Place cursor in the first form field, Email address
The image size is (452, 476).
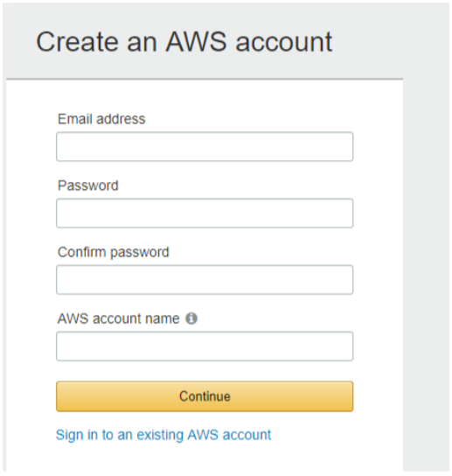click(205, 146)
